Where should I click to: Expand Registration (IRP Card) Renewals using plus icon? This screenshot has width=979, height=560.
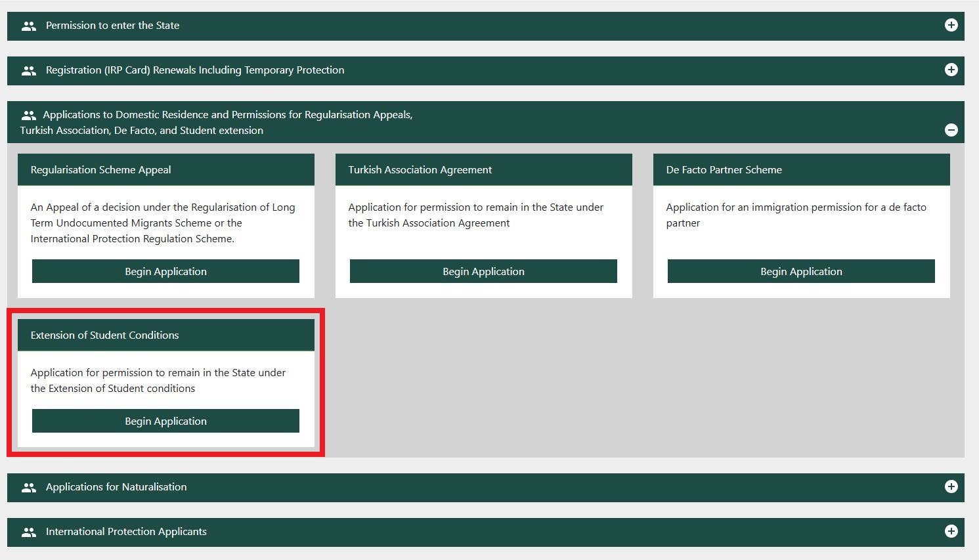[x=951, y=70]
